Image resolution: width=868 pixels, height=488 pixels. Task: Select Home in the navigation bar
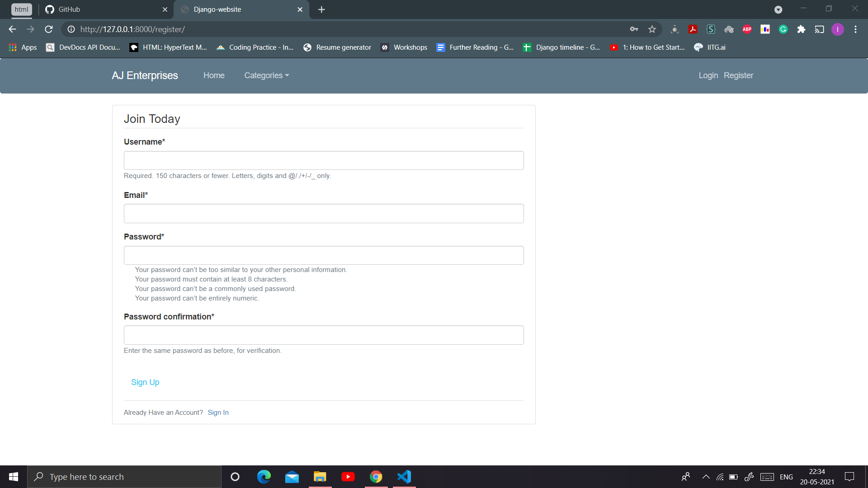click(x=214, y=75)
